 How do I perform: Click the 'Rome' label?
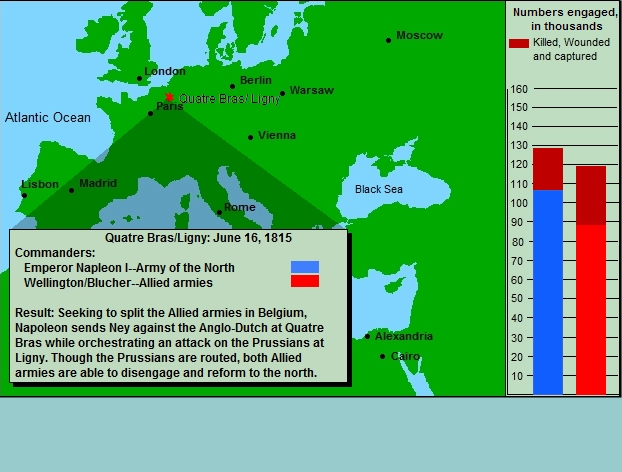click(x=240, y=207)
